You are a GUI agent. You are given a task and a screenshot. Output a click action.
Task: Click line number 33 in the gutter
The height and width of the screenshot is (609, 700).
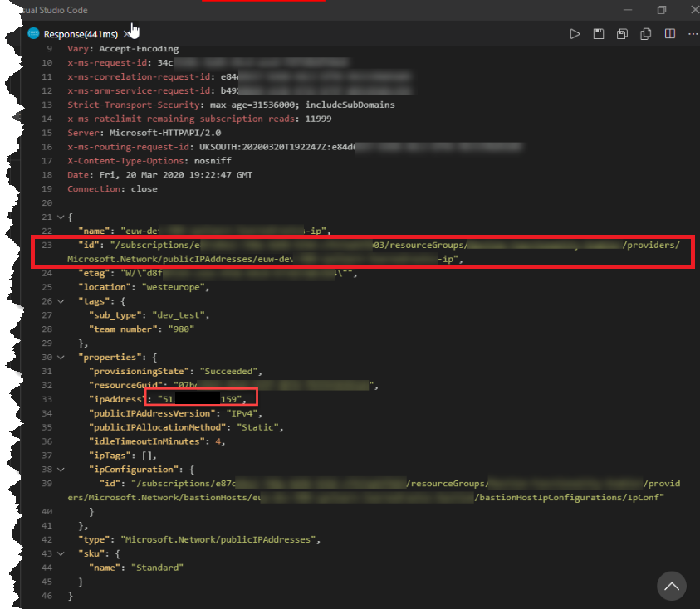[x=47, y=399]
